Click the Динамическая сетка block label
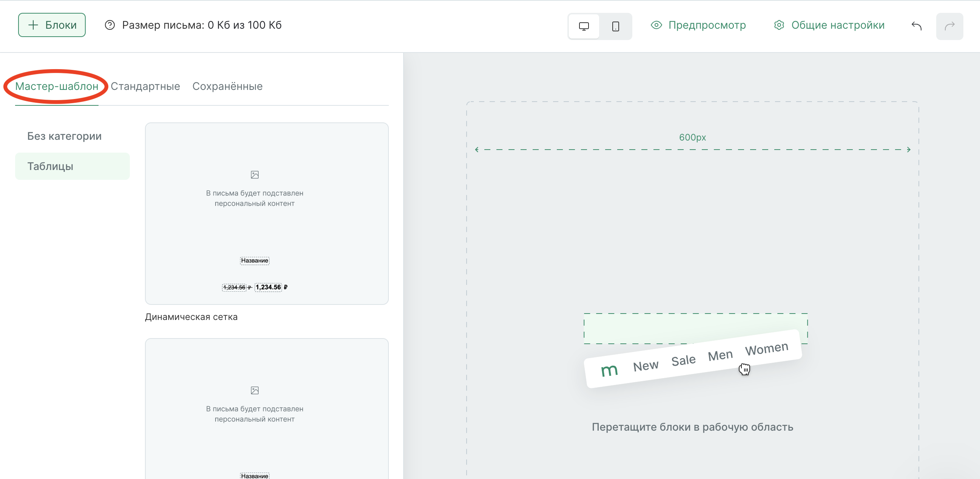Screen dimensions: 980x479 click(191, 317)
